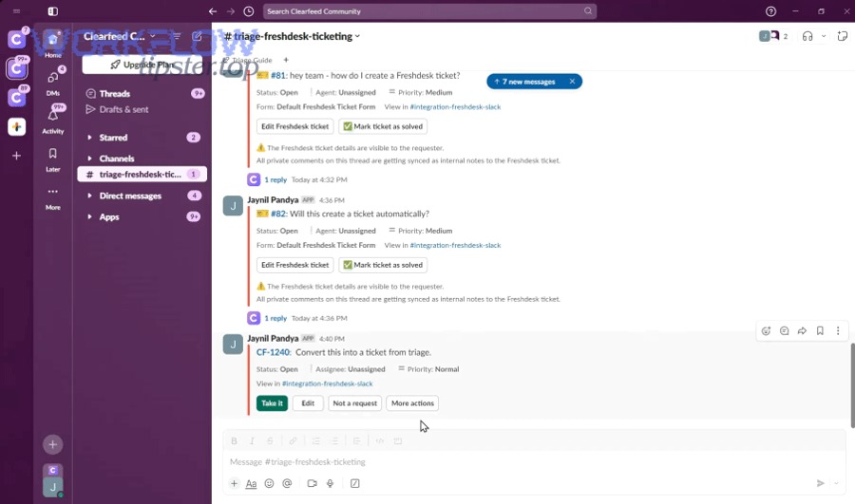The image size is (855, 504).
Task: Open the canvas icon in channel header
Action: tap(843, 36)
